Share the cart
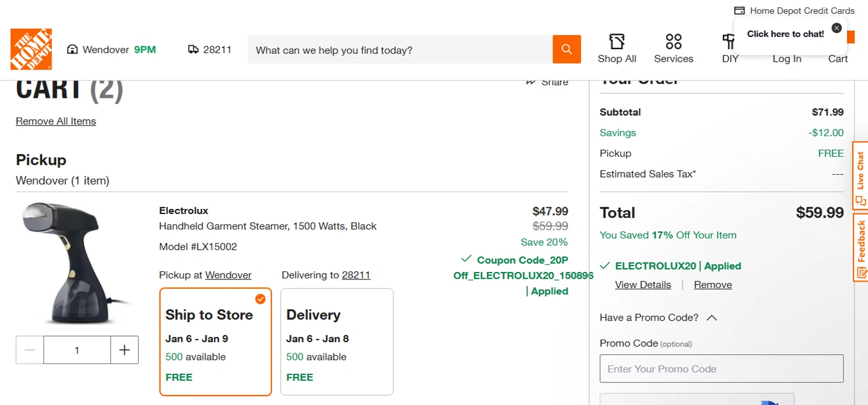The height and width of the screenshot is (405, 868). (x=547, y=82)
